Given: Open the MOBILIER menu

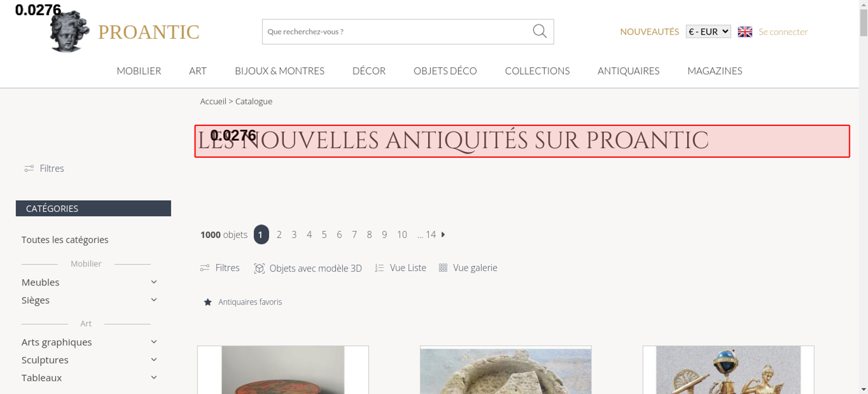Looking at the screenshot, I should 139,71.
